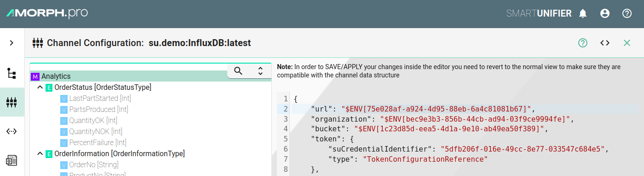Select OrderNo [String] variable
Viewport: 644px width, 176px height.
click(x=94, y=164)
